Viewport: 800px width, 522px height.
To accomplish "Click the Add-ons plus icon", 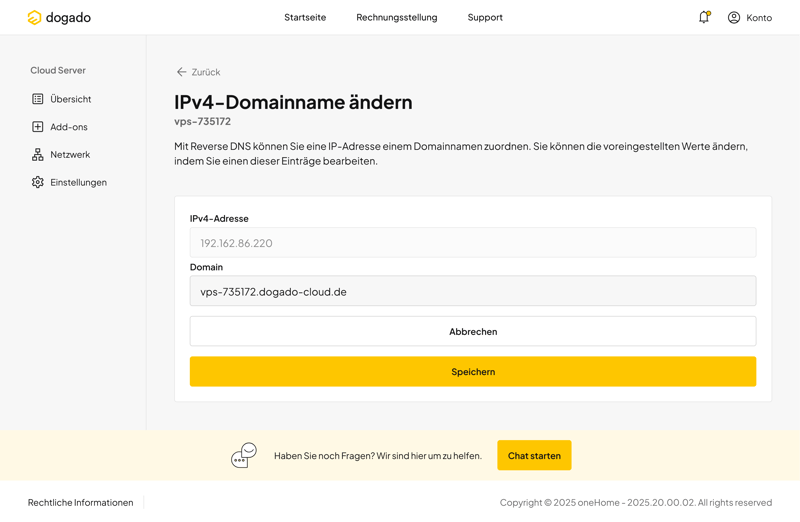I will [x=38, y=127].
